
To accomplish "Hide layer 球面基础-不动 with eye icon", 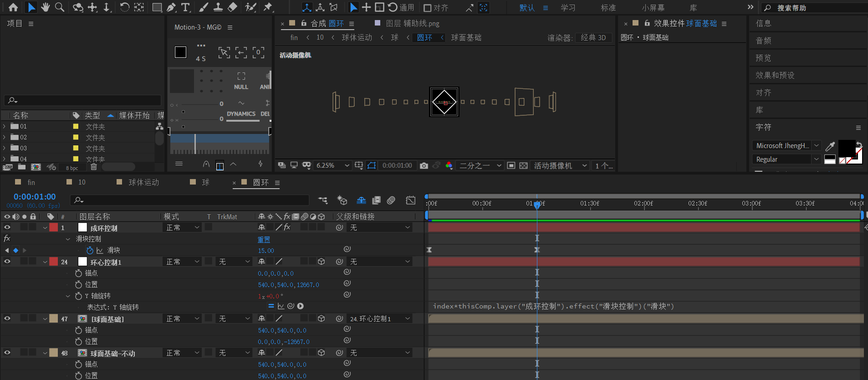I will pyautogui.click(x=7, y=353).
